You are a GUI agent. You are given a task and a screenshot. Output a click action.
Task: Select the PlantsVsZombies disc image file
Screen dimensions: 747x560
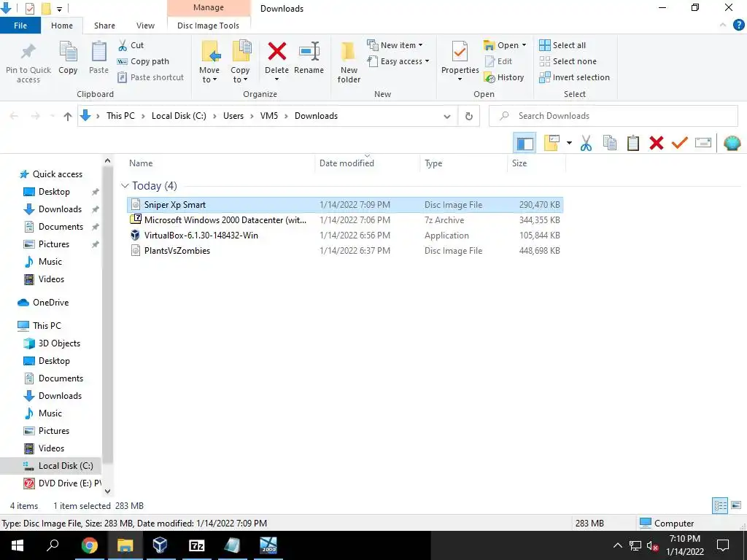tap(345, 251)
